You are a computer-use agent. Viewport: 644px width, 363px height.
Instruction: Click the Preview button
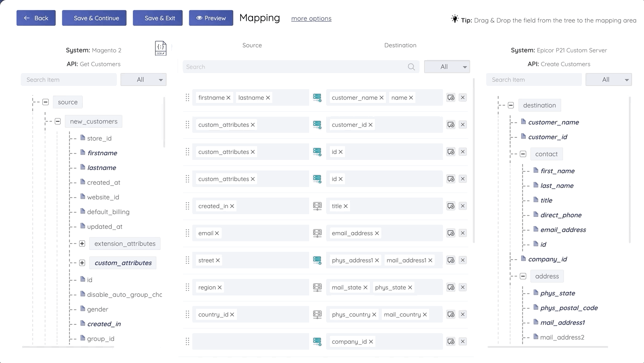(x=211, y=18)
